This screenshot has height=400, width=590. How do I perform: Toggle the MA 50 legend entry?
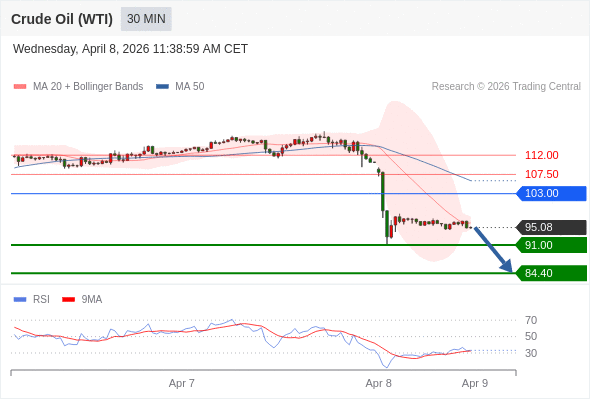coord(180,87)
